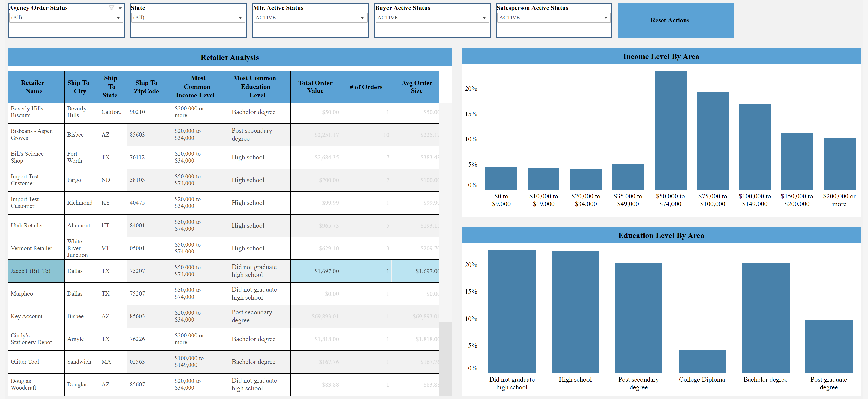Select the Ship To ZipCode column header
The height and width of the screenshot is (399, 868).
click(x=150, y=87)
